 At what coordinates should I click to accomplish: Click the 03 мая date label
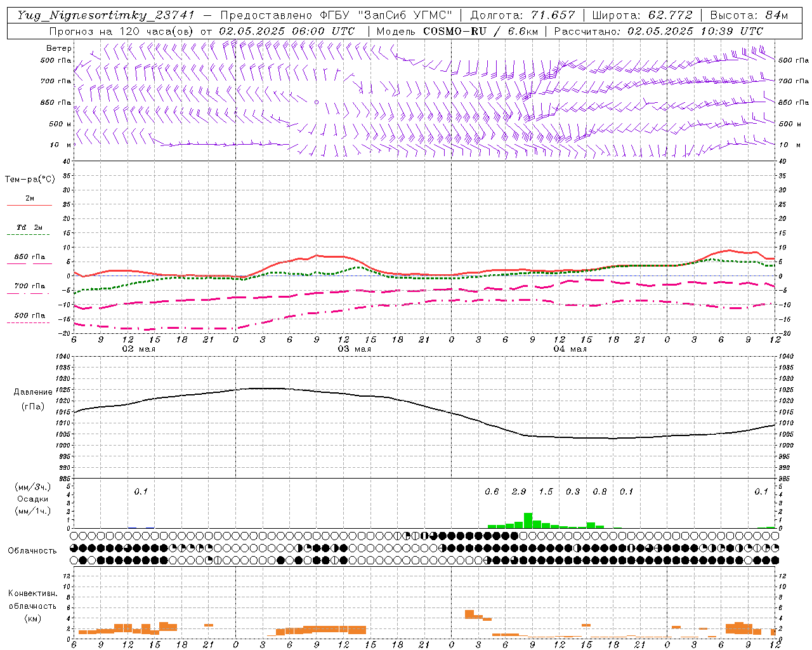(x=354, y=349)
